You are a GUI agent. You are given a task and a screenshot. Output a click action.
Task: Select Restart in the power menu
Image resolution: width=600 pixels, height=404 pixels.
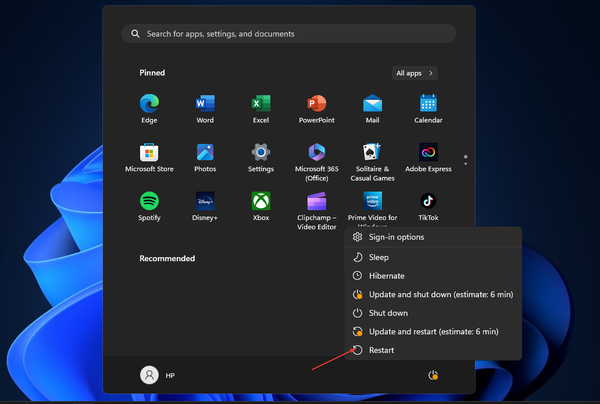[x=433, y=350]
